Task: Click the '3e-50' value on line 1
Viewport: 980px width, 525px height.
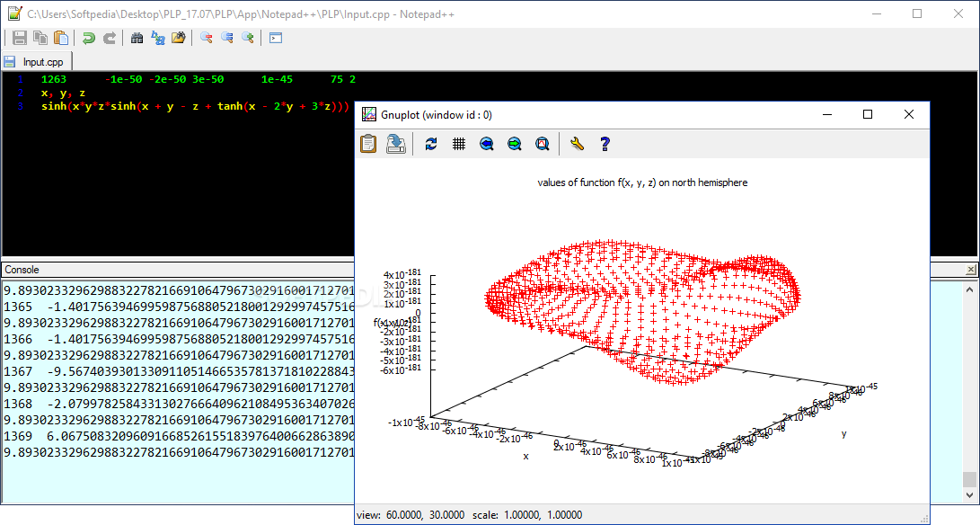Action: coord(208,79)
